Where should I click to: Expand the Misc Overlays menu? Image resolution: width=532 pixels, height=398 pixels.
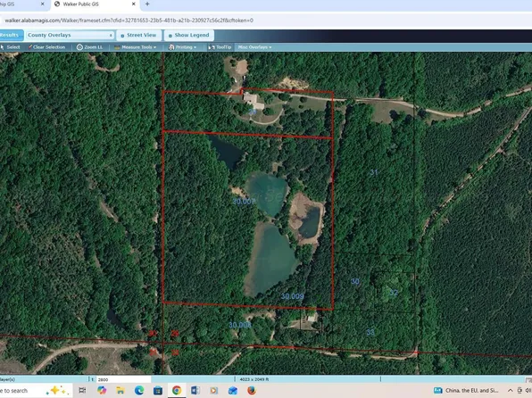click(x=254, y=47)
